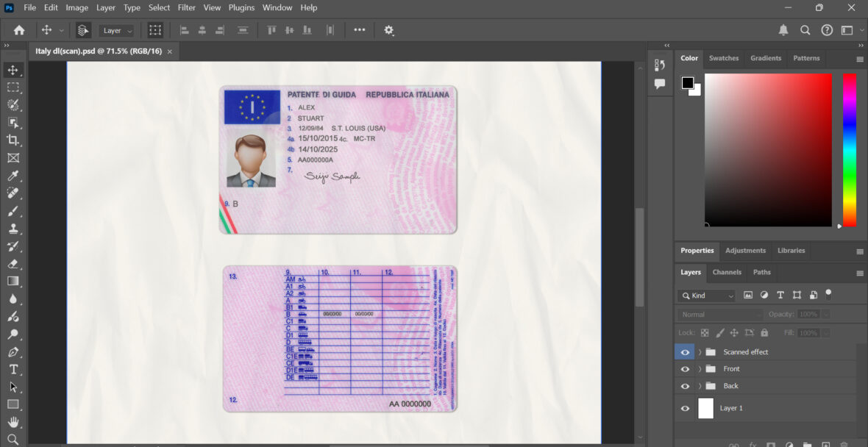Image resolution: width=868 pixels, height=447 pixels.
Task: Open the Plugins menu
Action: (x=241, y=8)
